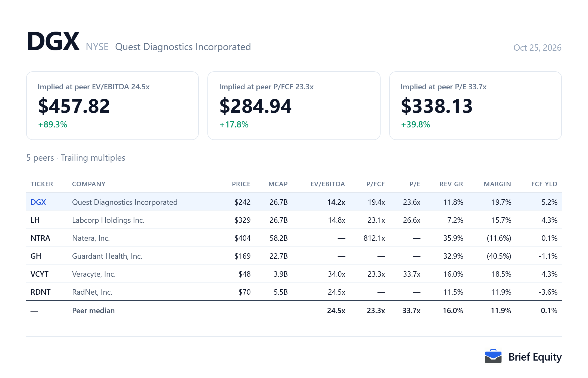
Task: Click peer median 24.5x EV/EBITDA value
Action: click(x=336, y=310)
